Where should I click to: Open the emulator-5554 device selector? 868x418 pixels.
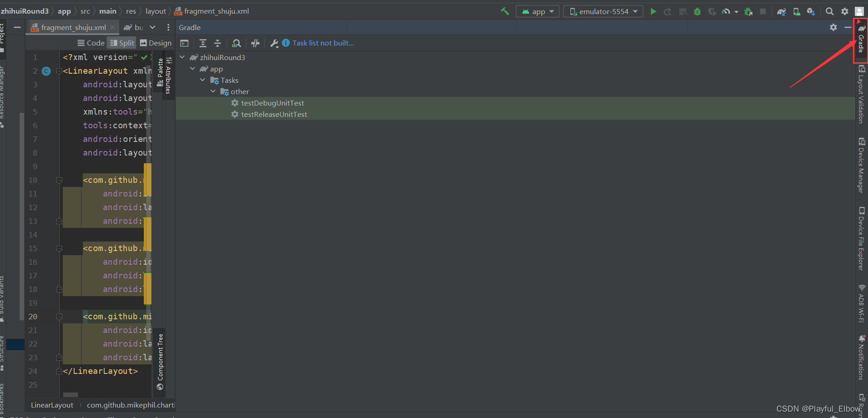point(603,11)
